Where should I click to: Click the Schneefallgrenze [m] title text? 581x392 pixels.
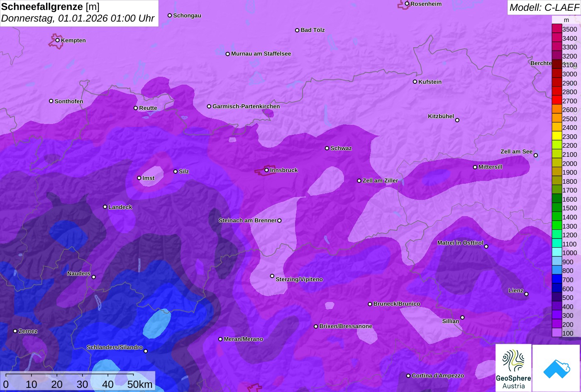tap(51, 7)
